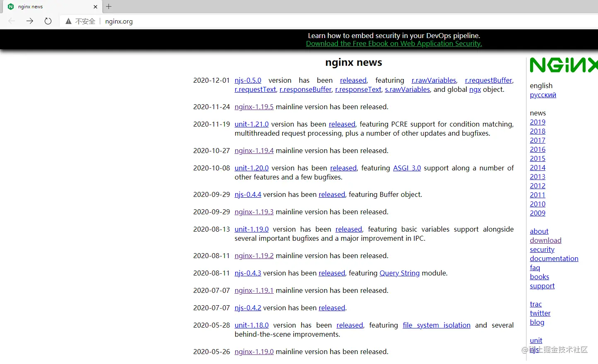
Task: Click the NGINX logo
Action: (564, 65)
